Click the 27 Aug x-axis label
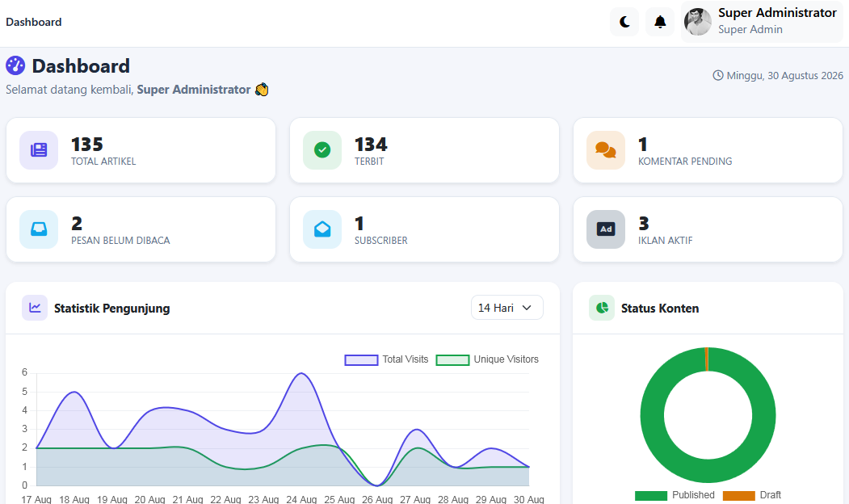The height and width of the screenshot is (504, 849). tap(414, 499)
